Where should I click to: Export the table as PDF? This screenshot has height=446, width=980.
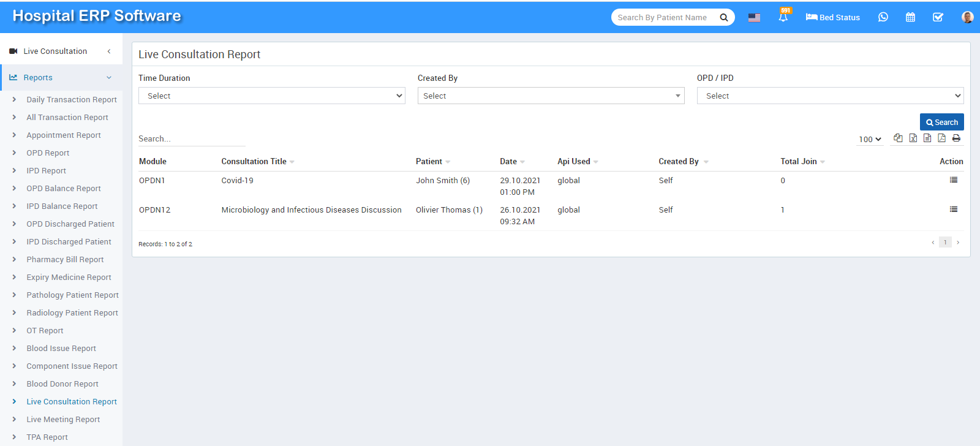point(941,138)
